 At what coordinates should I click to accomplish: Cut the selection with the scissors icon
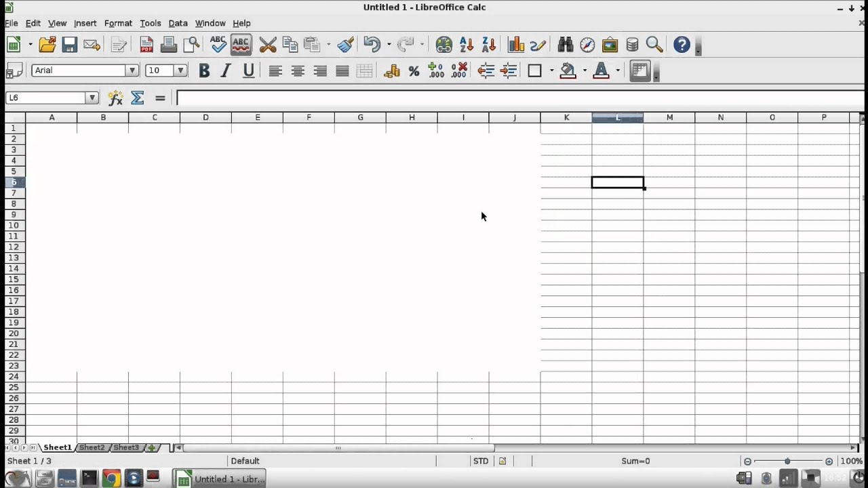(268, 45)
